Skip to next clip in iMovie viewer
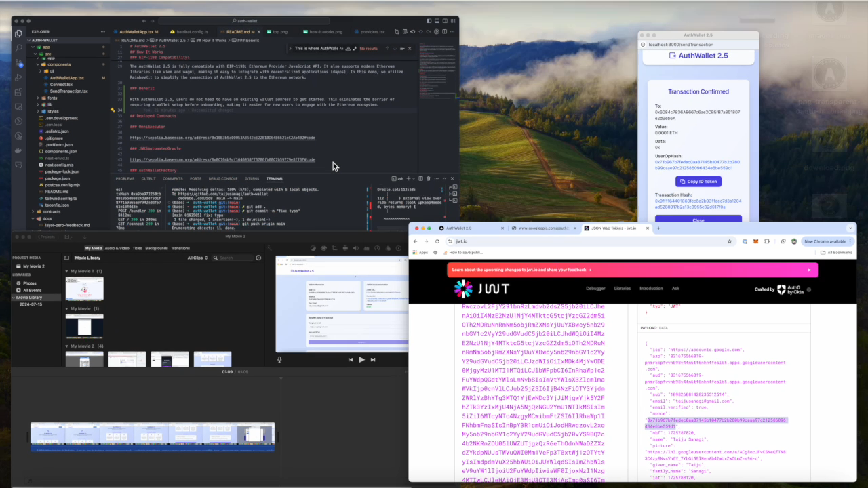The height and width of the screenshot is (488, 868). point(372,360)
